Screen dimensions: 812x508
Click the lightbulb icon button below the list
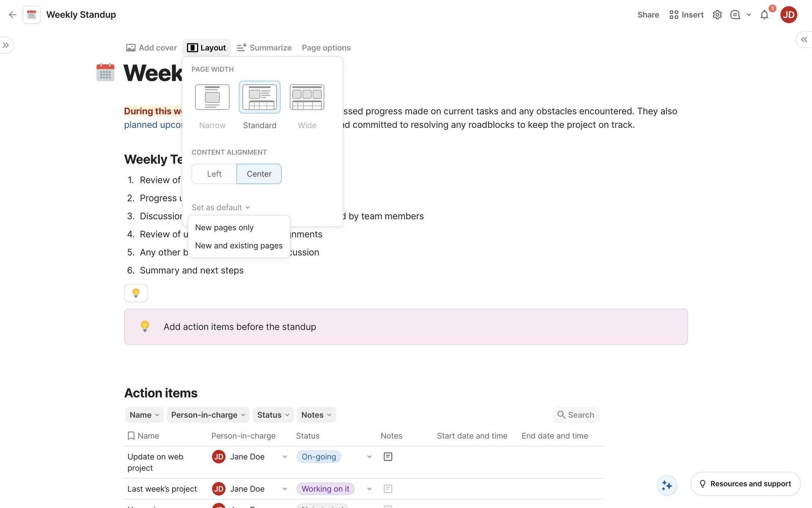[x=136, y=293]
